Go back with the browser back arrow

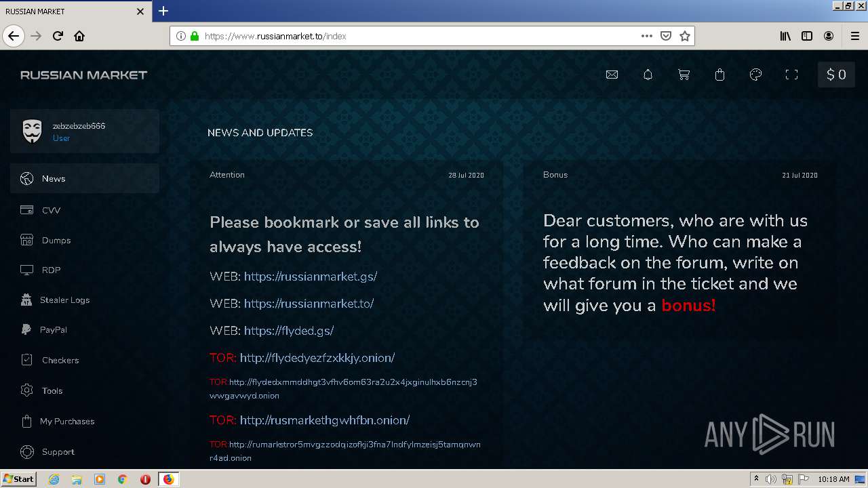coord(14,36)
